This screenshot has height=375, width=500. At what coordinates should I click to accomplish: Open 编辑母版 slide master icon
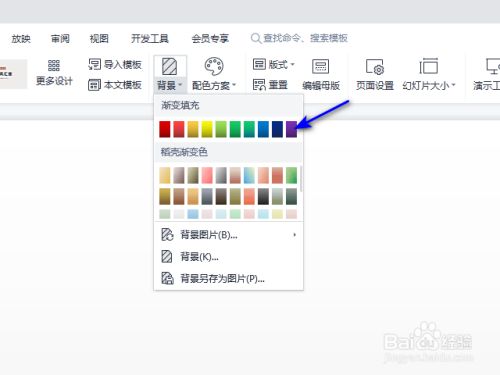click(x=321, y=66)
